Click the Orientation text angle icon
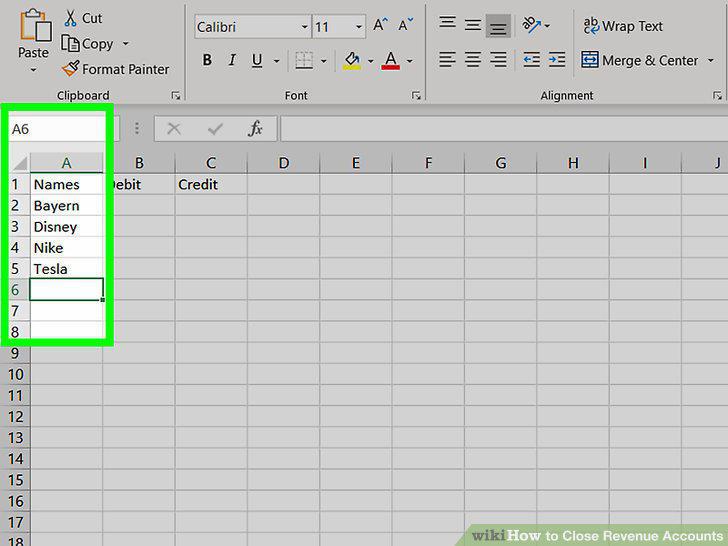This screenshot has width=728, height=546. (x=532, y=25)
